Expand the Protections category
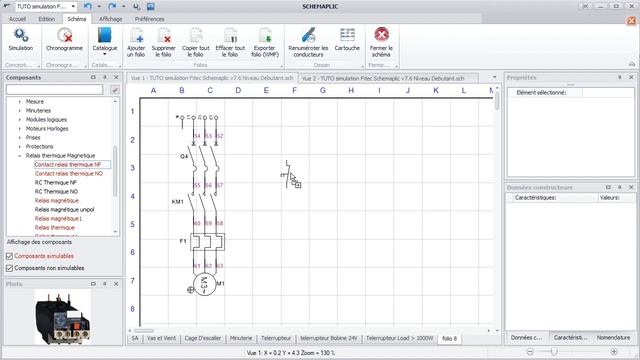 point(20,147)
